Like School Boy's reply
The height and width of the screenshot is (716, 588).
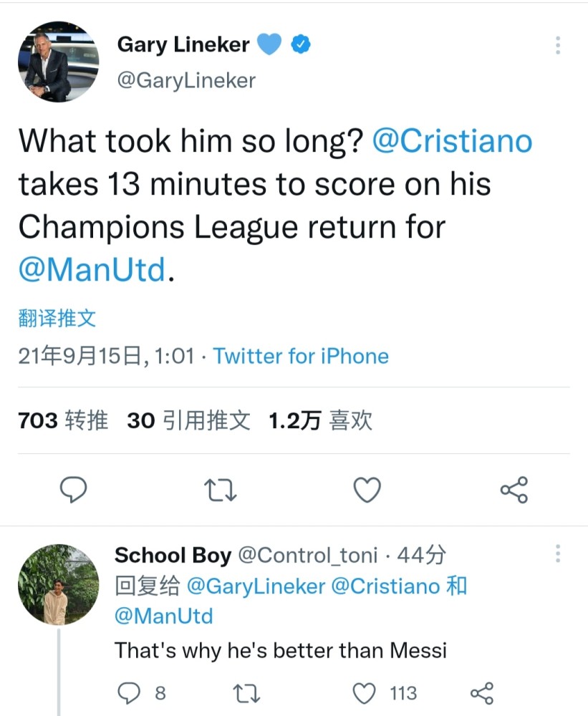pyautogui.click(x=365, y=693)
